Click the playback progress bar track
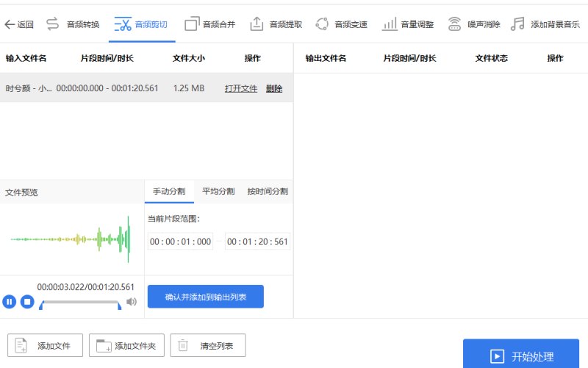 (80, 302)
